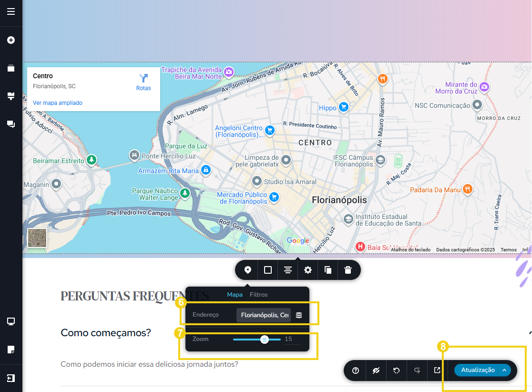Click the Termos link on map

coord(508,250)
